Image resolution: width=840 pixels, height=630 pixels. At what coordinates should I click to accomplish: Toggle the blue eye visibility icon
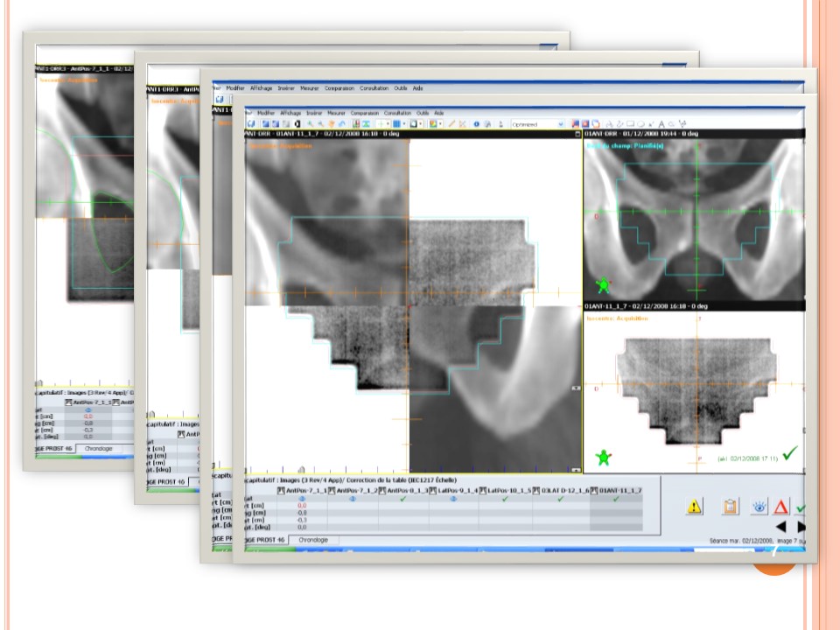point(758,507)
